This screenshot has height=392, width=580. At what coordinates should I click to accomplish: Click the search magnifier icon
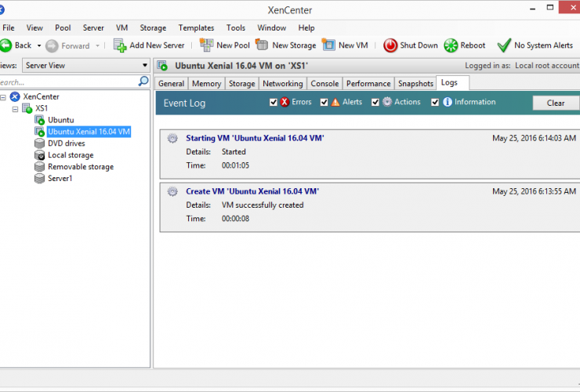(143, 82)
